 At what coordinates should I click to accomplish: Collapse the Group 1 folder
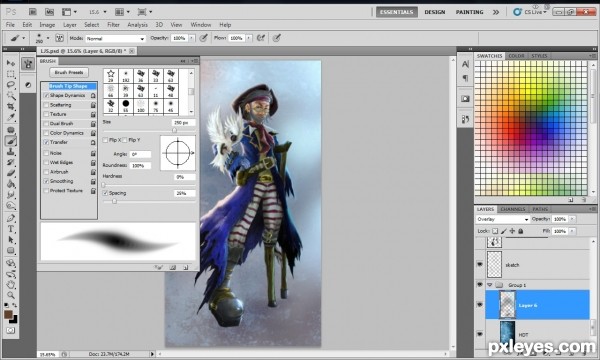pos(489,285)
